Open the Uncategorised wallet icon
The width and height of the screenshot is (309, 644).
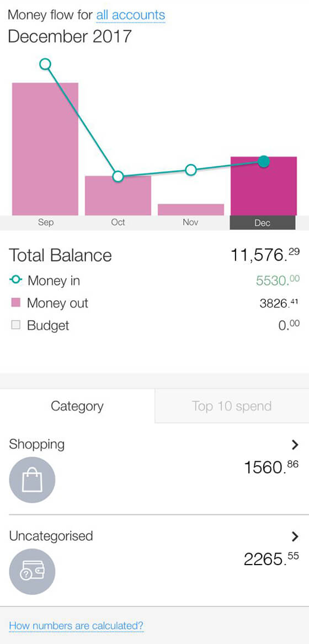click(32, 572)
